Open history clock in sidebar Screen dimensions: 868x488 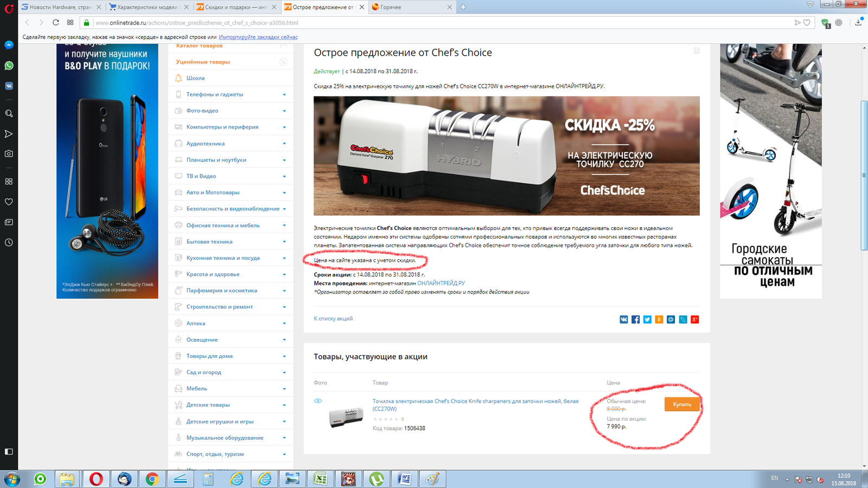coord(9,242)
